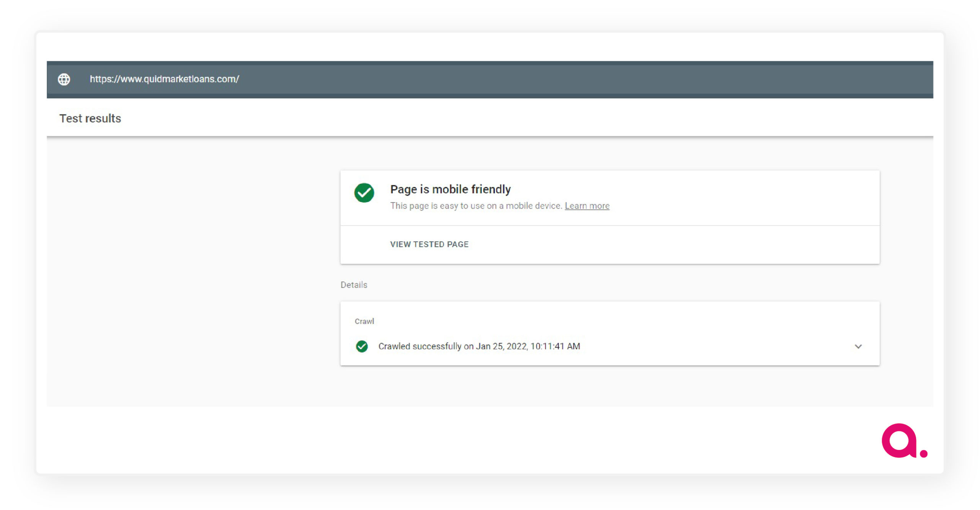
Task: Click the date 'Jan 25, 2022' text
Action: pyautogui.click(x=501, y=346)
